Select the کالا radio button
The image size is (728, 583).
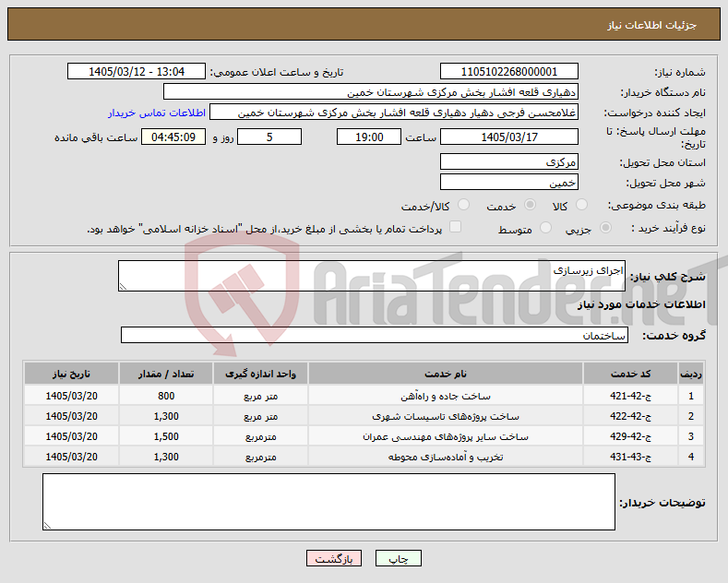click(581, 205)
